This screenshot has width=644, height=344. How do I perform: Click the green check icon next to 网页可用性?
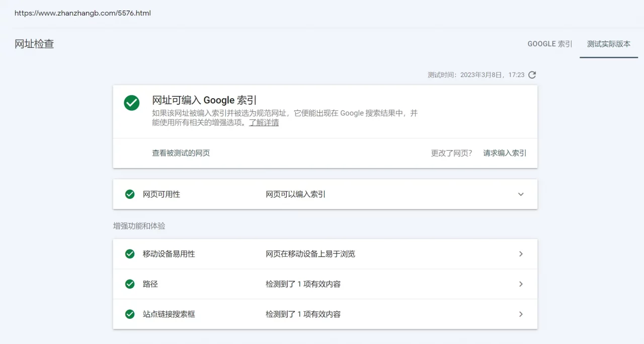tap(130, 194)
